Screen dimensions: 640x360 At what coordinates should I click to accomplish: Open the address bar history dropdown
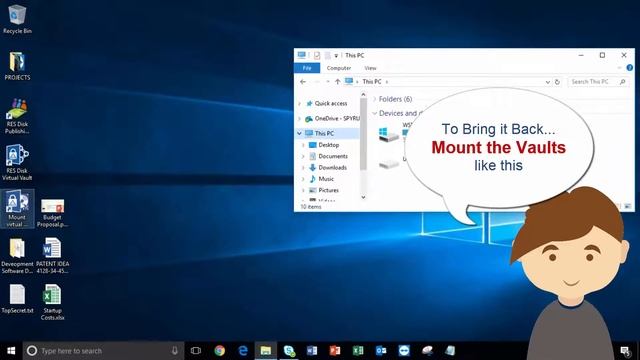pyautogui.click(x=548, y=82)
